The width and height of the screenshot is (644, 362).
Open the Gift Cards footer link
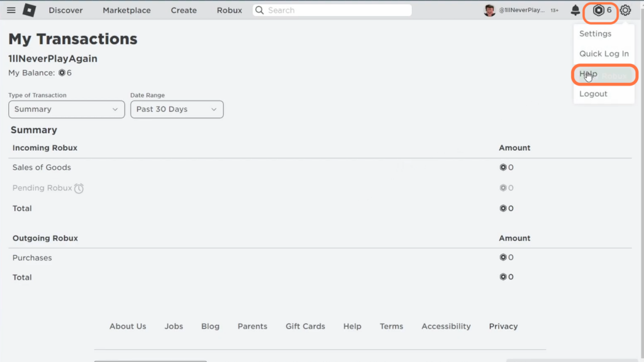[305, 326]
